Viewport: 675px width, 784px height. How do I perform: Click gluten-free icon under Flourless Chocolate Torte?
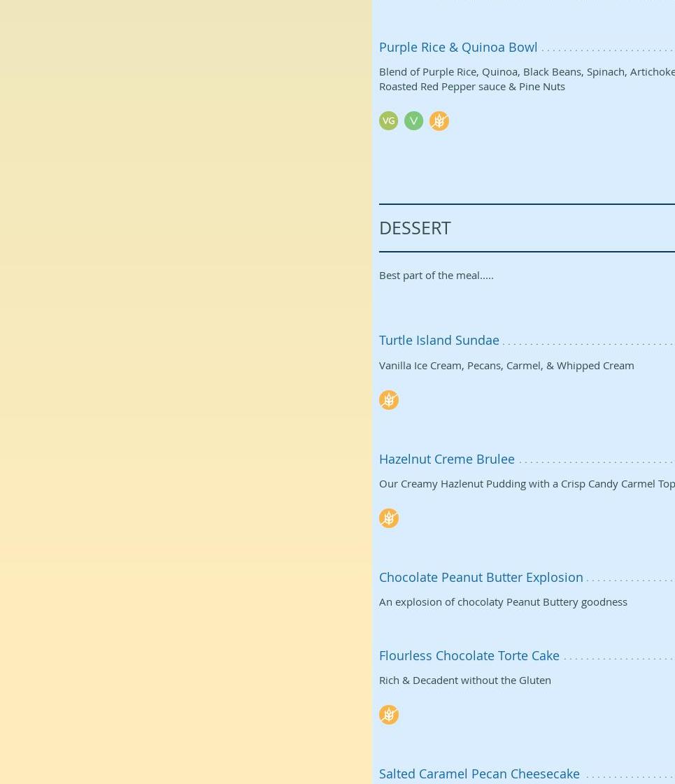388,715
